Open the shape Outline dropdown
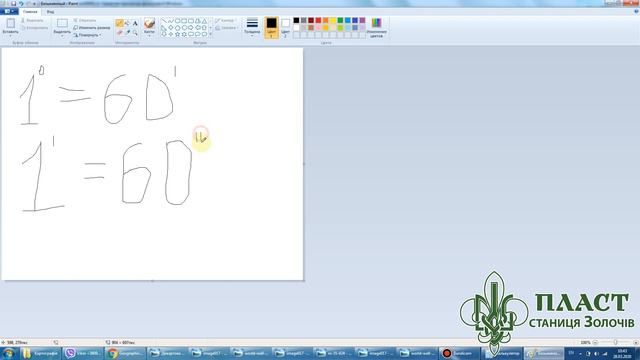This screenshot has width=640, height=360. click(225, 20)
